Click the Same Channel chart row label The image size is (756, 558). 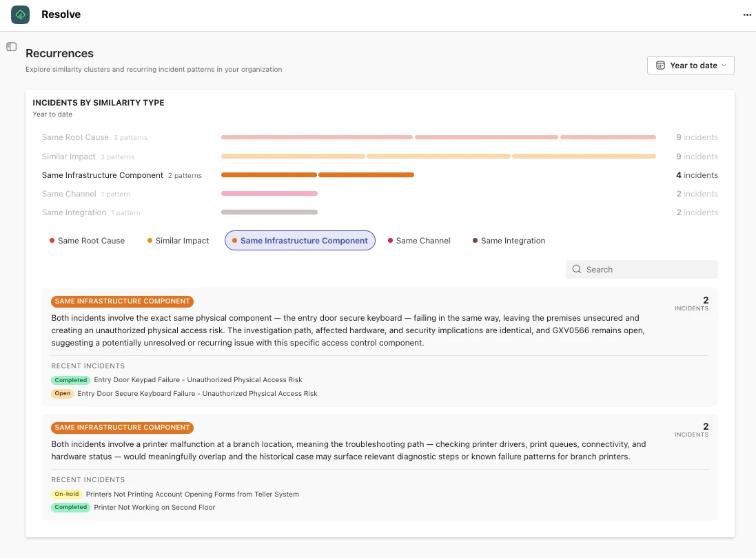[x=69, y=194]
